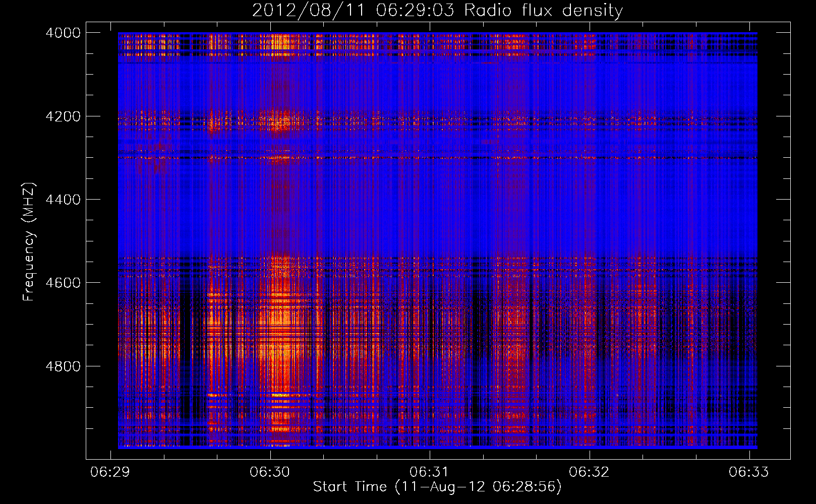Click the 06:31 time axis label
This screenshot has height=504, width=816.
click(x=429, y=472)
